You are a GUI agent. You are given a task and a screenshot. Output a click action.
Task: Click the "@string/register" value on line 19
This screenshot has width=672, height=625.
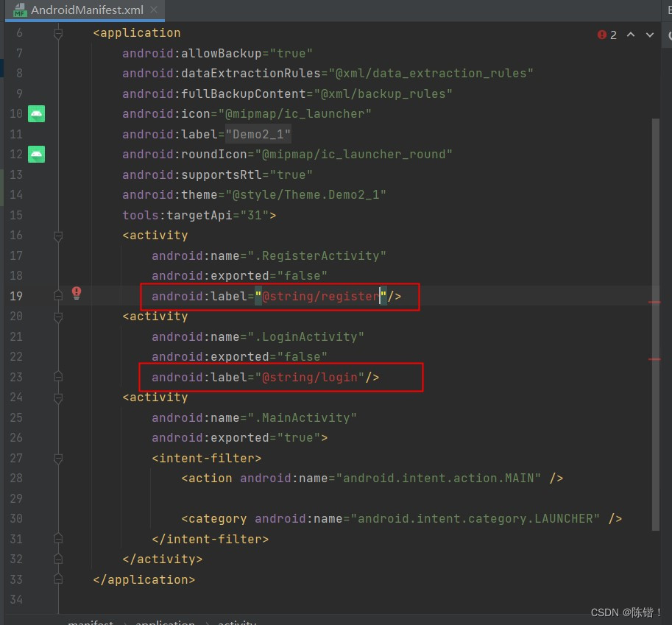click(321, 296)
